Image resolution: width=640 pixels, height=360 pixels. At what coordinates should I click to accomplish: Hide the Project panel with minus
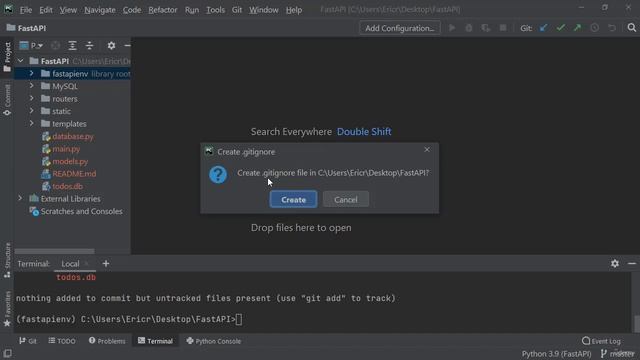tap(127, 45)
